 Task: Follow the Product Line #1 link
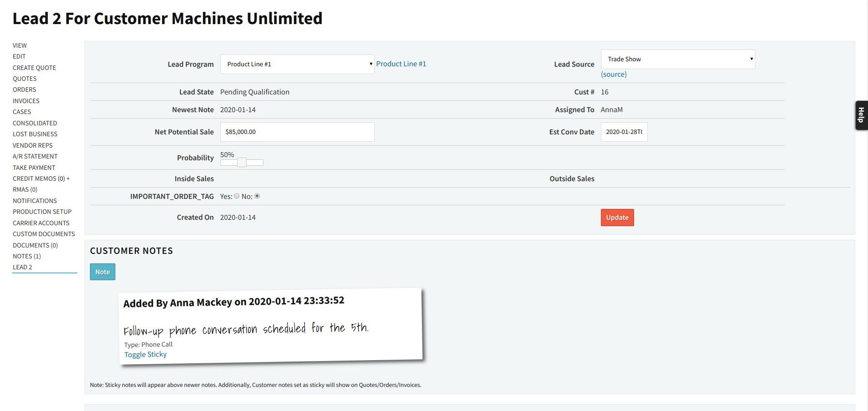click(x=401, y=64)
